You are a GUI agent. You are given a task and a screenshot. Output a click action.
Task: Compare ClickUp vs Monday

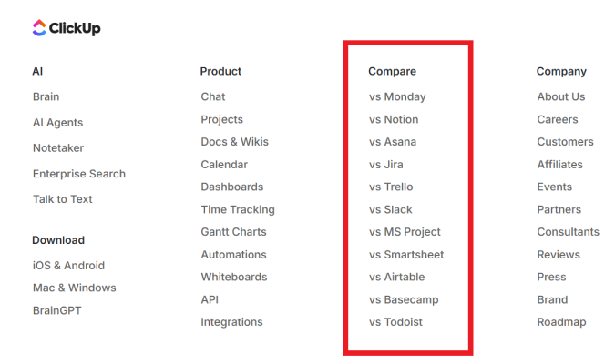pos(397,97)
